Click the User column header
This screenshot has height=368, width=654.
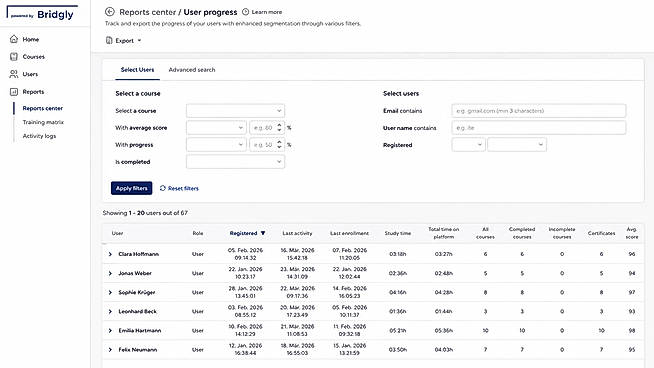click(117, 233)
